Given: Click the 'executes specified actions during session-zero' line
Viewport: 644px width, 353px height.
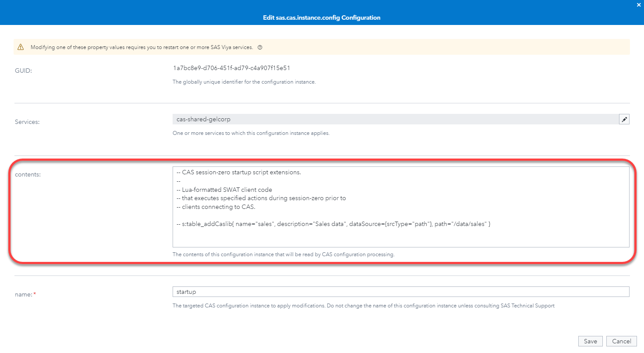Looking at the screenshot, I should (x=261, y=198).
